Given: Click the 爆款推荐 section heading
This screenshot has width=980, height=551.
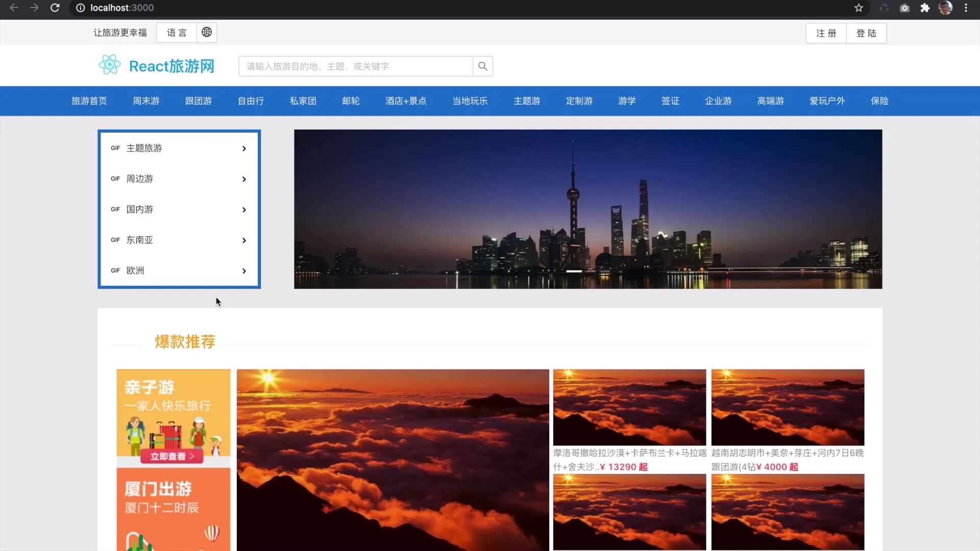Looking at the screenshot, I should [185, 342].
